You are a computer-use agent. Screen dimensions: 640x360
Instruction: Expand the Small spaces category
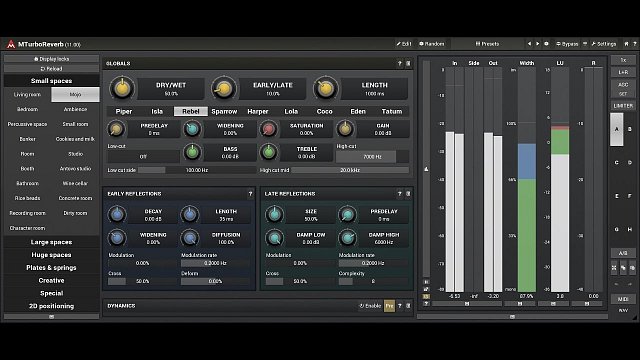tap(51, 81)
